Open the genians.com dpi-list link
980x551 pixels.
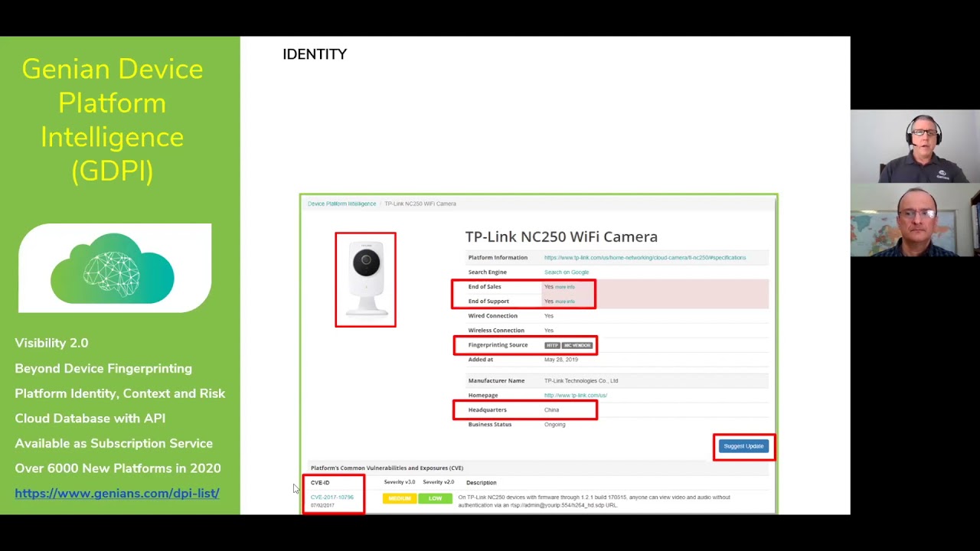coord(117,494)
